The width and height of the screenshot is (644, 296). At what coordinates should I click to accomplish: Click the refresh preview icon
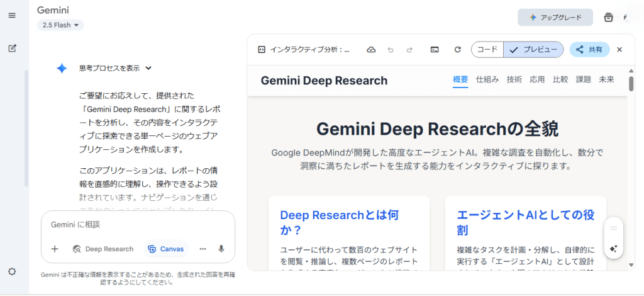click(x=458, y=50)
